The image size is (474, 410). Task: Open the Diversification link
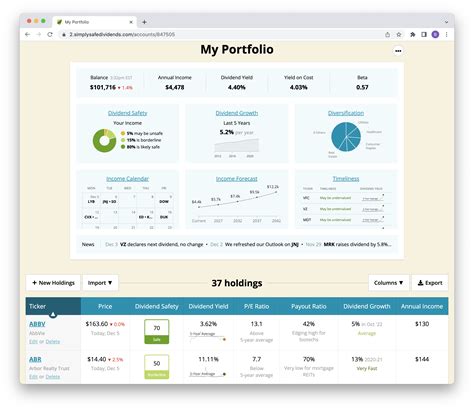click(x=346, y=113)
